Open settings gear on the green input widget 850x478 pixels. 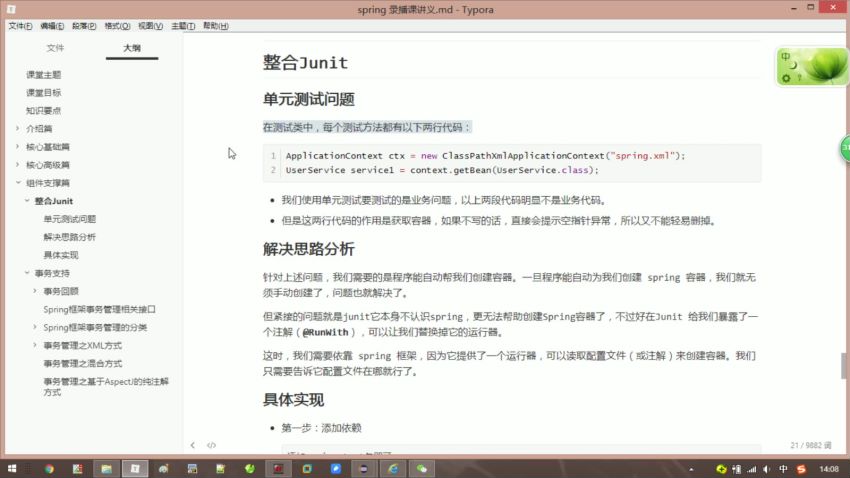click(787, 79)
